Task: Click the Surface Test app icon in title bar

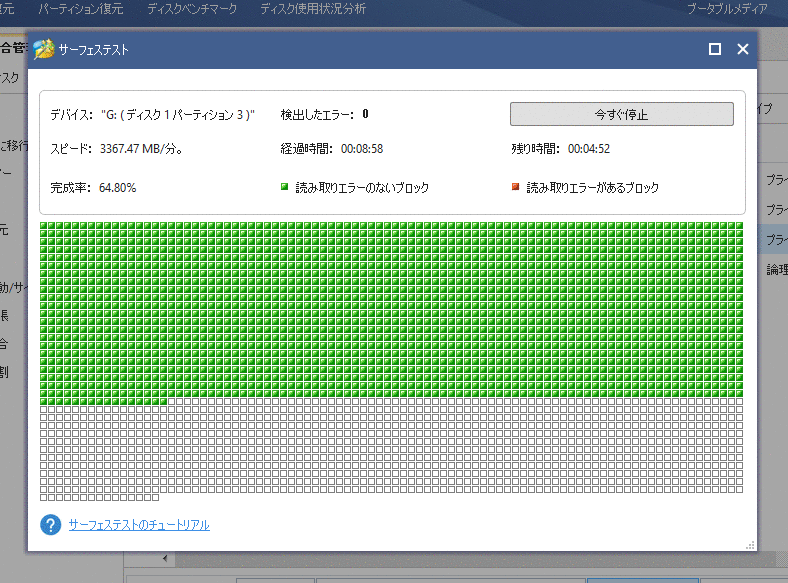Action: [44, 49]
